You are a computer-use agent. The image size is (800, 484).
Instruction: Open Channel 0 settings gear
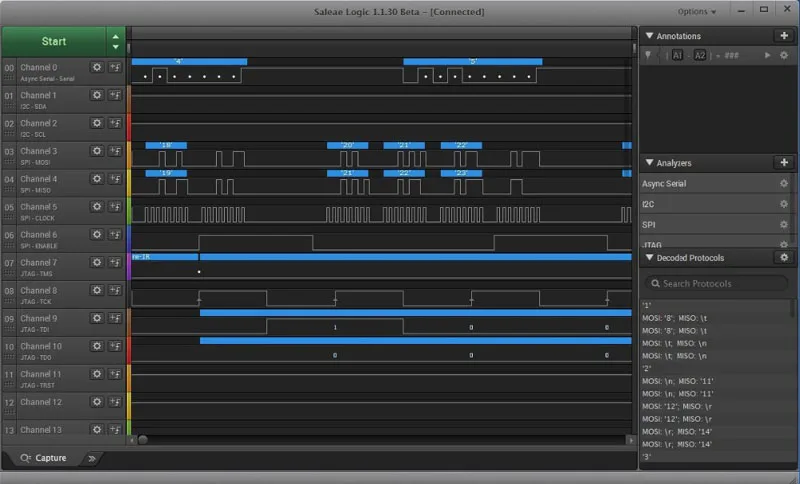[96, 67]
